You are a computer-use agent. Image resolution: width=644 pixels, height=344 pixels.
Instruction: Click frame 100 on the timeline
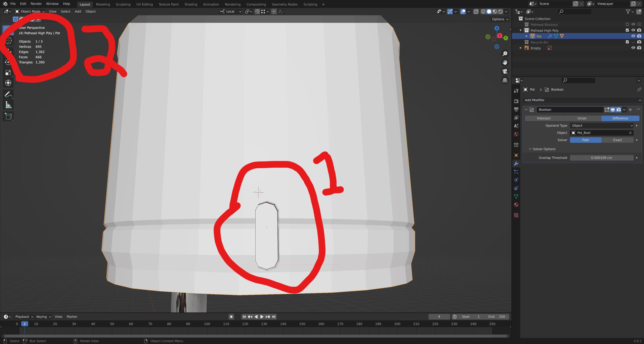pos(207,324)
